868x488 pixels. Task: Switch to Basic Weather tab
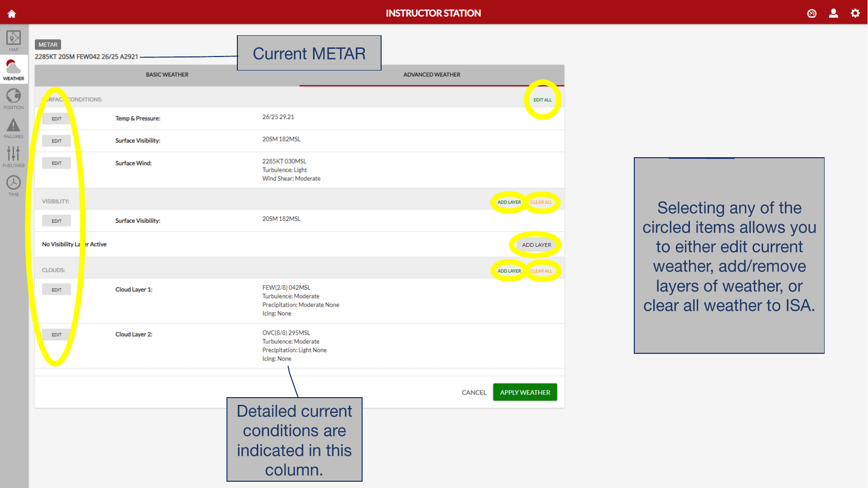tap(167, 75)
